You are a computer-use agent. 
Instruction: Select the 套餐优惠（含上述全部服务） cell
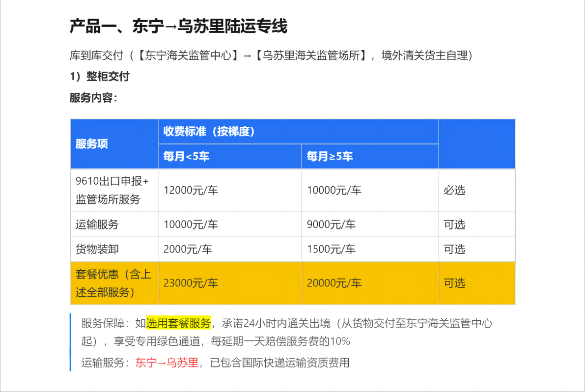(x=114, y=283)
